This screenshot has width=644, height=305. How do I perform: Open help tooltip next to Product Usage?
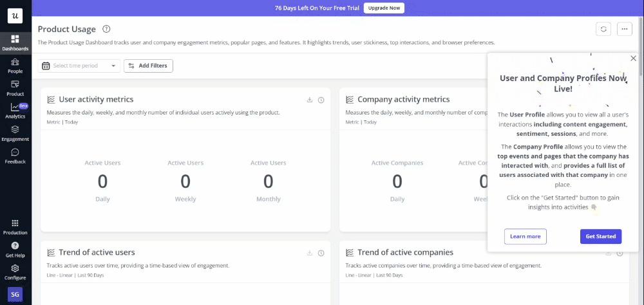(106, 29)
